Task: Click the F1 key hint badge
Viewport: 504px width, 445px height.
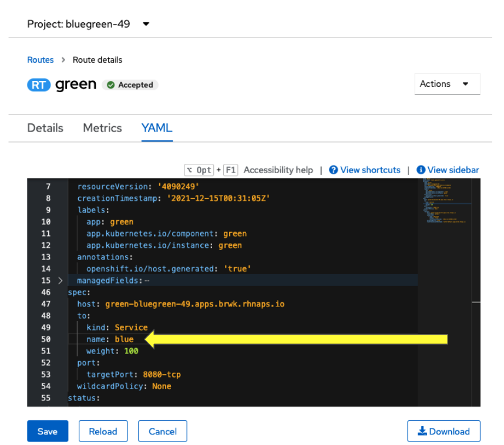Action: [230, 170]
